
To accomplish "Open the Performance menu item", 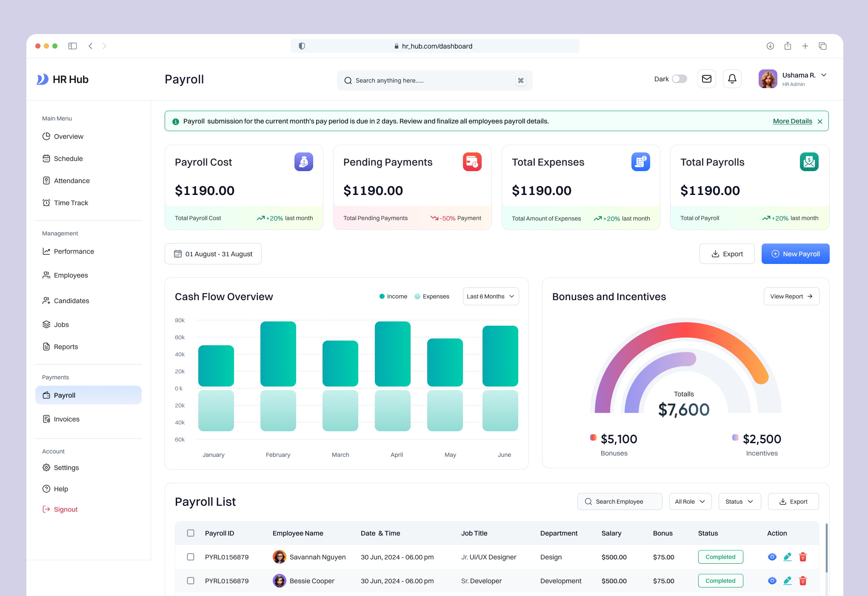I will coord(74,251).
